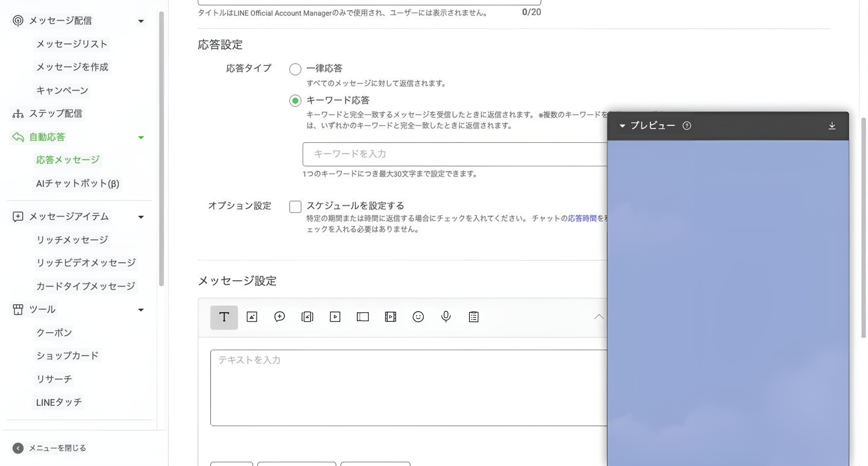868x466 pixels.
Task: Click the page's right scrollbar
Action: 863,227
